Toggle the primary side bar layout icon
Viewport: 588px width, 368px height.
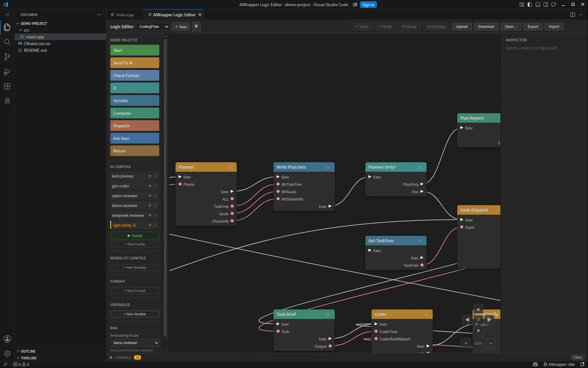[x=530, y=5]
